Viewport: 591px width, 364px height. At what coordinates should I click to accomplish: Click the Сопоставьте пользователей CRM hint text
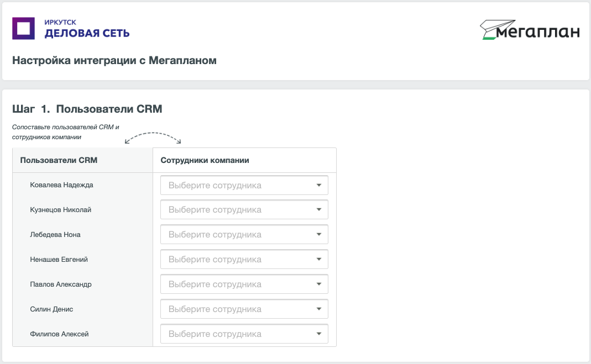[66, 132]
